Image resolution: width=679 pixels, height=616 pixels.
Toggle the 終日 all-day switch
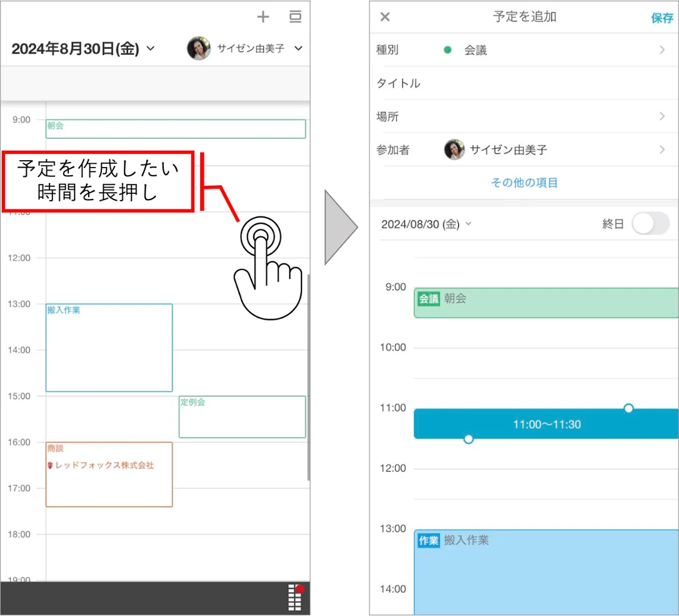[650, 223]
